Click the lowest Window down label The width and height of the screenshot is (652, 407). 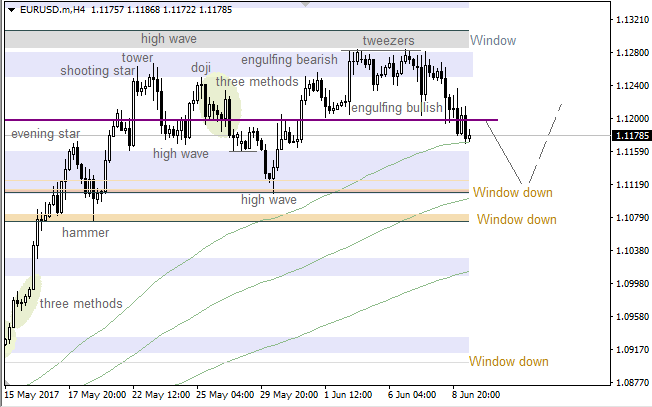(509, 361)
